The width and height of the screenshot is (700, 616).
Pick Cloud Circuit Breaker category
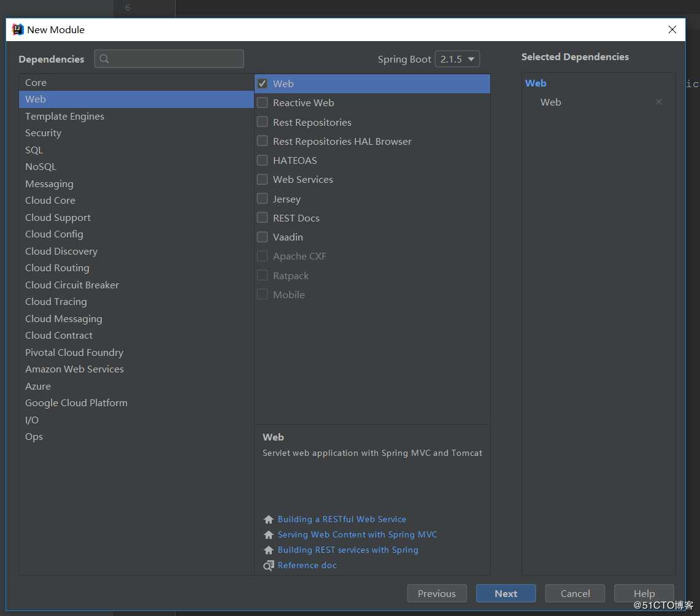[136, 285]
